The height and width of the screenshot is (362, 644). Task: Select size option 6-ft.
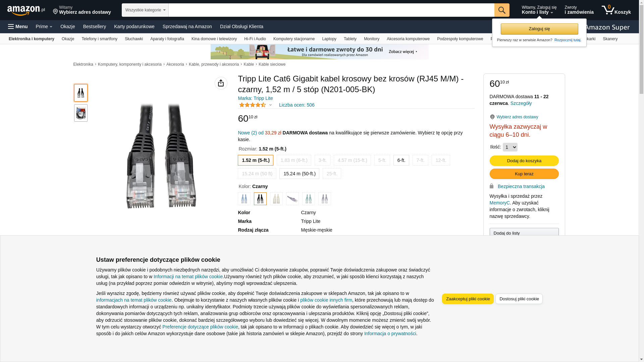tap(401, 160)
